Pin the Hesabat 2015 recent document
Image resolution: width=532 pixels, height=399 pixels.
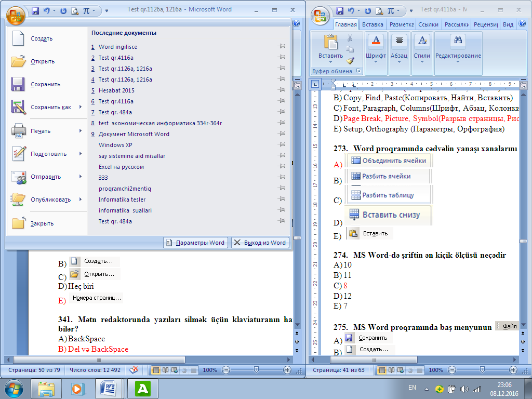[282, 90]
